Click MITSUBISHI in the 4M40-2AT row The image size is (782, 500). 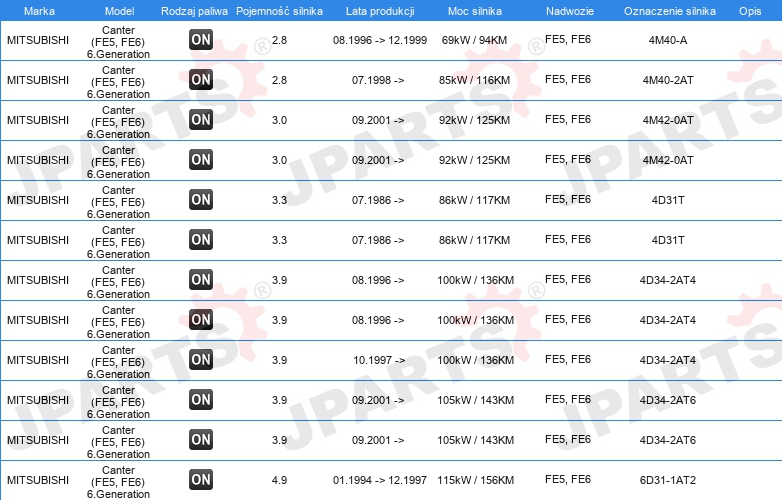pyautogui.click(x=38, y=80)
